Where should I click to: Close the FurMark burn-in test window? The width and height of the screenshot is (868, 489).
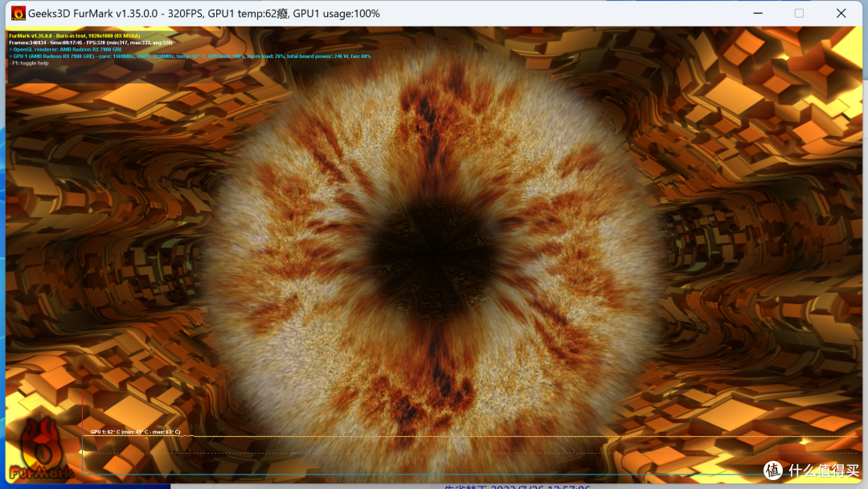coord(841,14)
